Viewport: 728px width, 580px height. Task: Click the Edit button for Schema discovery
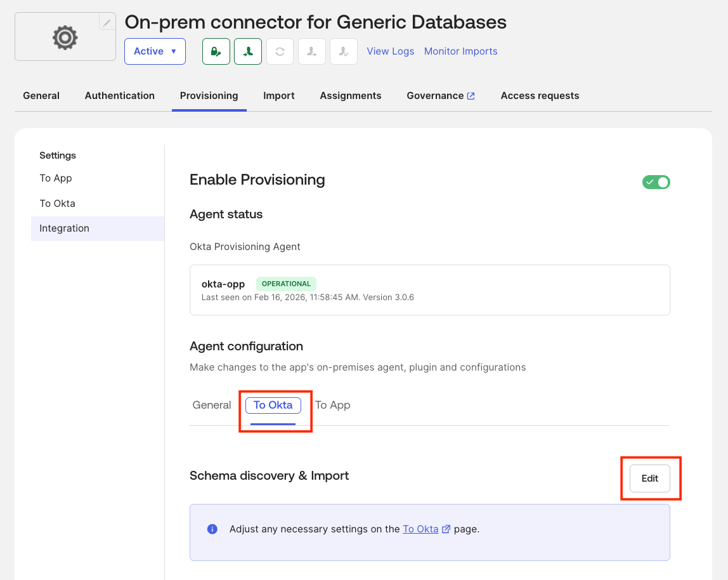click(650, 478)
